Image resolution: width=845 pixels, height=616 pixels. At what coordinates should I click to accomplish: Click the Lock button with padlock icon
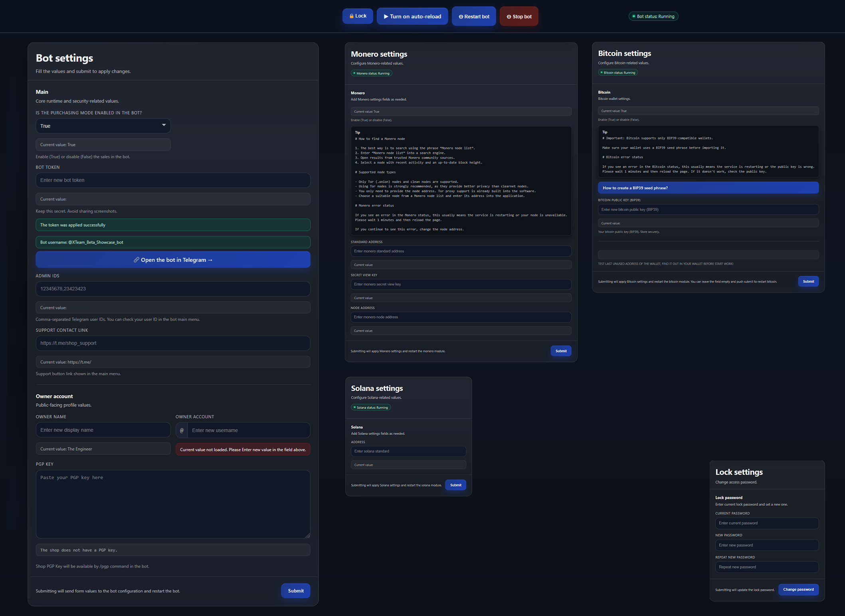tap(357, 16)
